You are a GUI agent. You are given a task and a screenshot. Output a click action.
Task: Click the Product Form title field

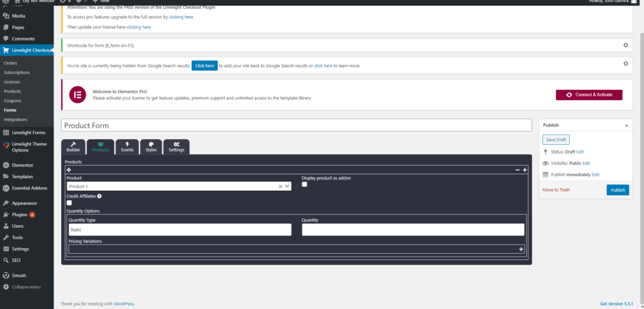(x=296, y=125)
